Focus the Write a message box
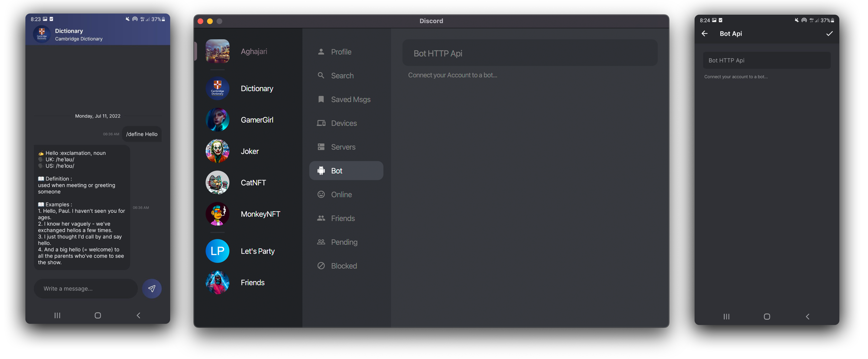The image size is (868, 359). click(x=86, y=289)
